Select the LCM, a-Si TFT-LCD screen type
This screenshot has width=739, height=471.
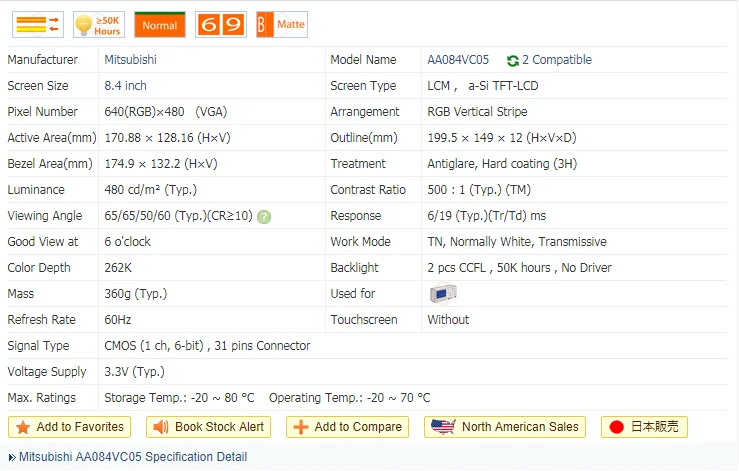[483, 86]
